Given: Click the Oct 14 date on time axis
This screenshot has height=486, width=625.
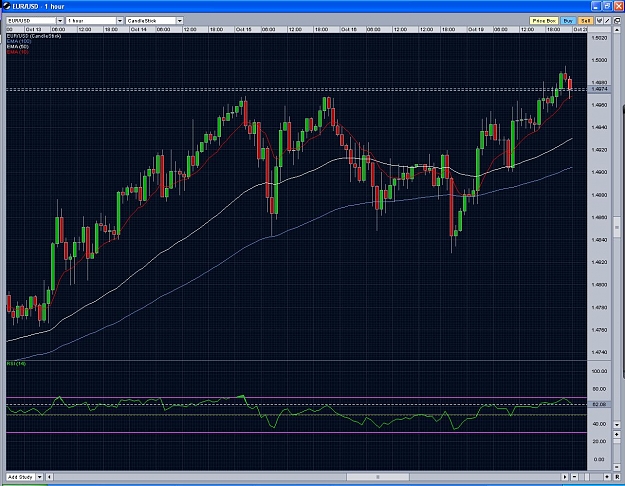Looking at the screenshot, I should click(x=139, y=30).
